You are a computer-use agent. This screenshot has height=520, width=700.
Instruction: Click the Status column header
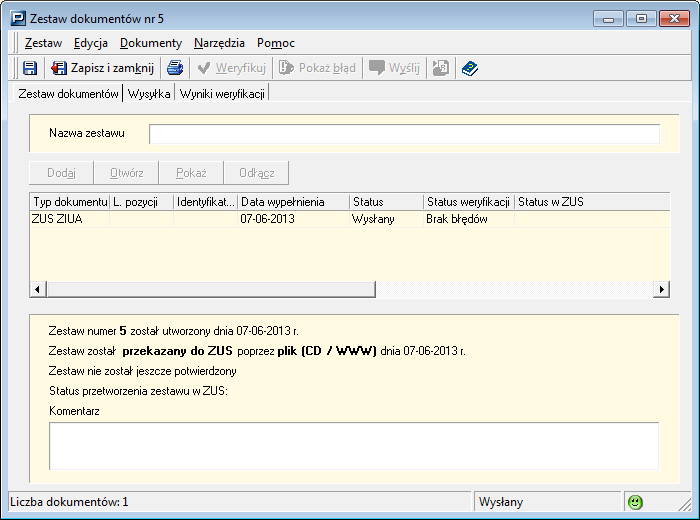click(386, 202)
